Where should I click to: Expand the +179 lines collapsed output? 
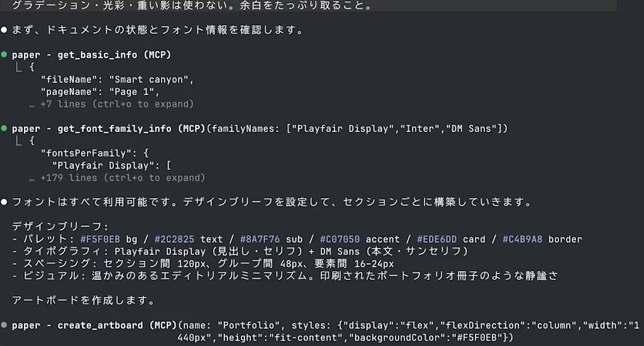123,178
